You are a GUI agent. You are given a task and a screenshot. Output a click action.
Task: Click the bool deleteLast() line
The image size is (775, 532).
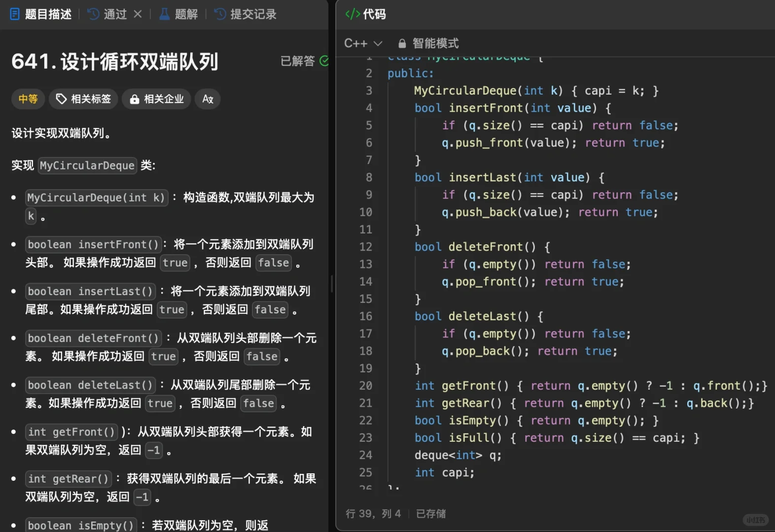479,316
